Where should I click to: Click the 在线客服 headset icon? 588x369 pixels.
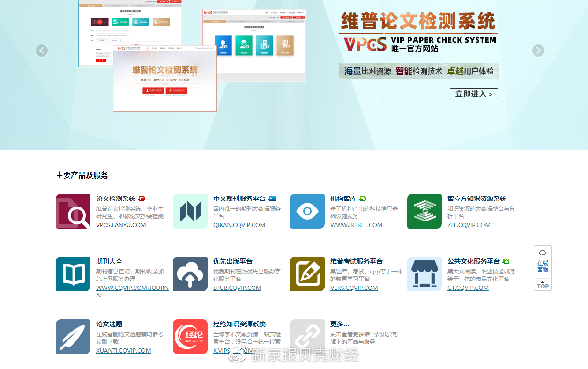pos(543,252)
